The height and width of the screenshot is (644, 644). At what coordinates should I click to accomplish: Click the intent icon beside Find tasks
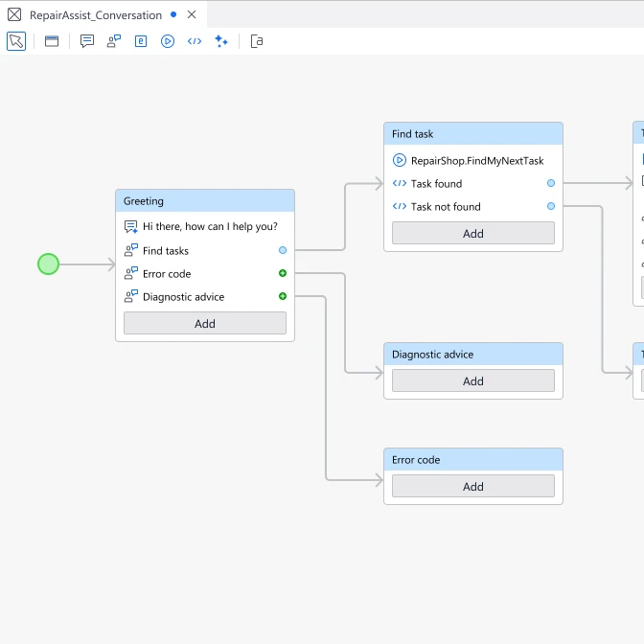click(x=131, y=250)
